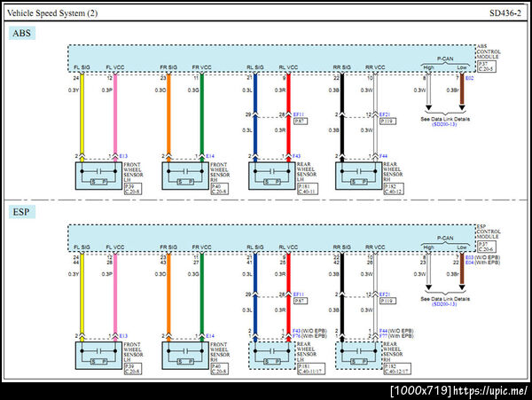
Task: Select the Front Wheel Sensor LH box under ESP
Action: pos(98,356)
